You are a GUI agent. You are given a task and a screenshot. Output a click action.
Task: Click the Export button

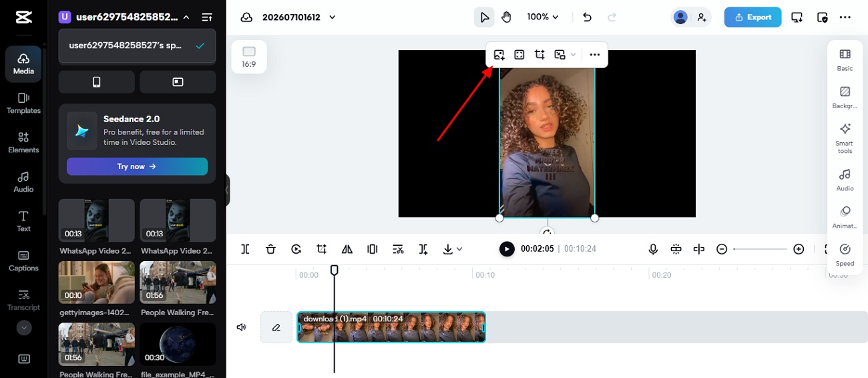click(752, 17)
